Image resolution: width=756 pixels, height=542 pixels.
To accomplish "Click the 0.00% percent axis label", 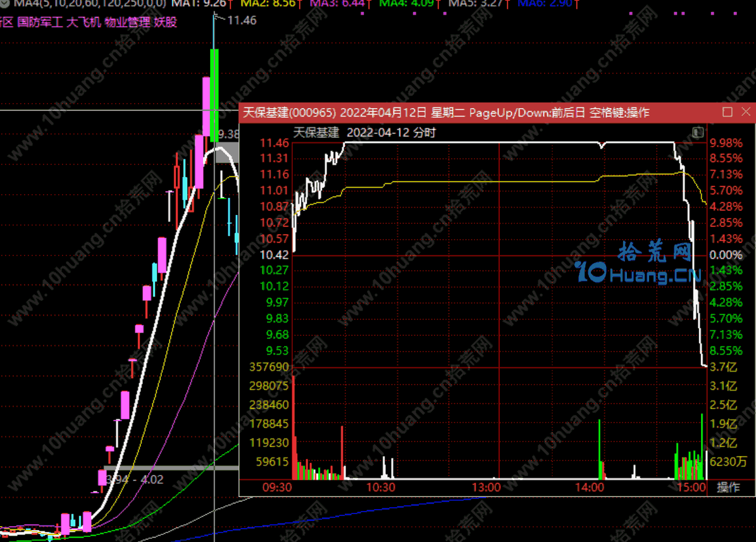I will 726,255.
